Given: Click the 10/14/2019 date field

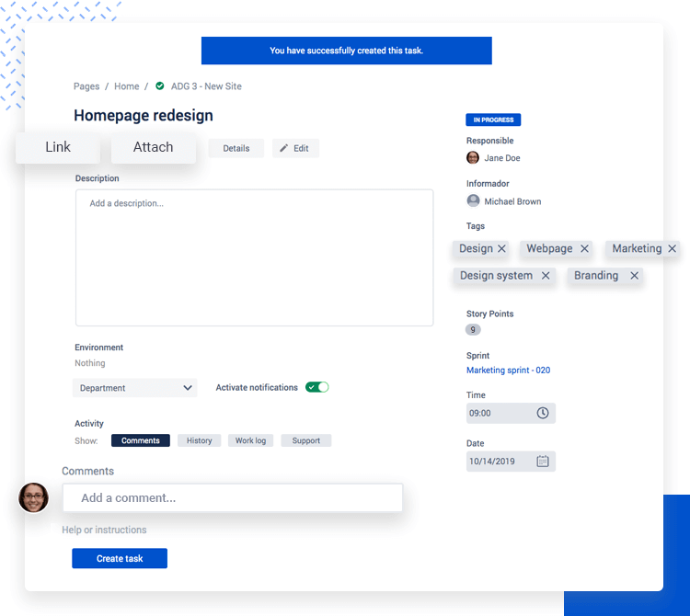Looking at the screenshot, I should (x=511, y=462).
